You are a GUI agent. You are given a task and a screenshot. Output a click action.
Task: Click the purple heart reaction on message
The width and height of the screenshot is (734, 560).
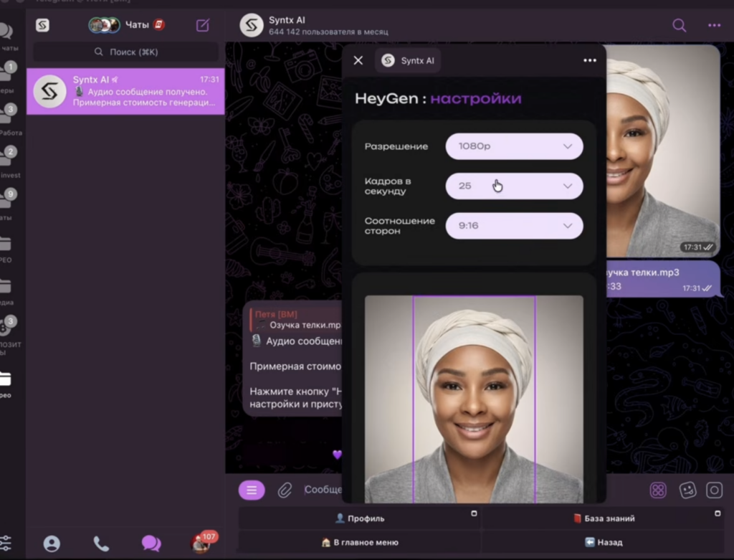coord(337,454)
